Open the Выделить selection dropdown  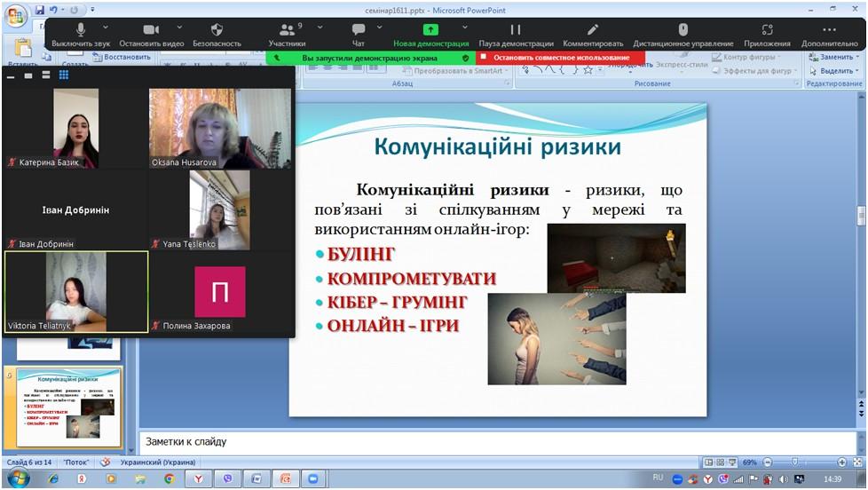click(835, 71)
